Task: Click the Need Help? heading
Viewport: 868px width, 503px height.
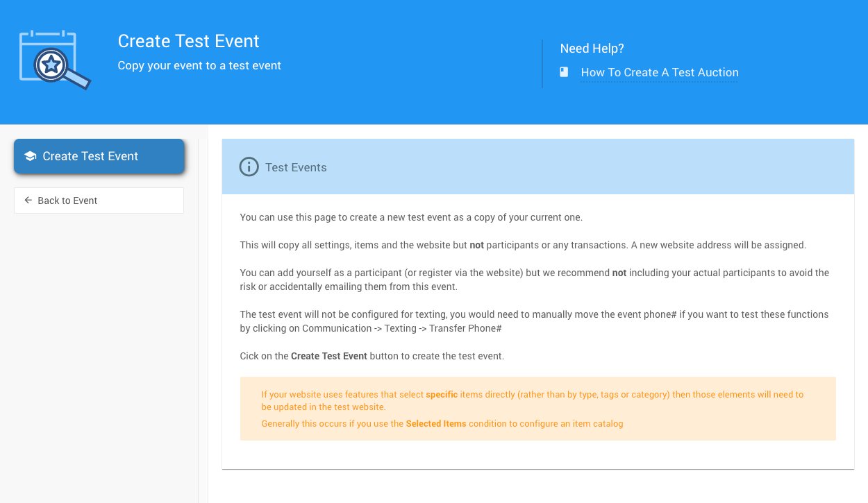Action: coord(592,49)
